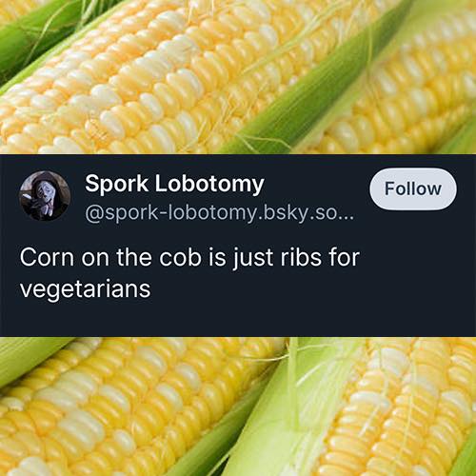Select the word vegetarians in the post

[x=85, y=289]
